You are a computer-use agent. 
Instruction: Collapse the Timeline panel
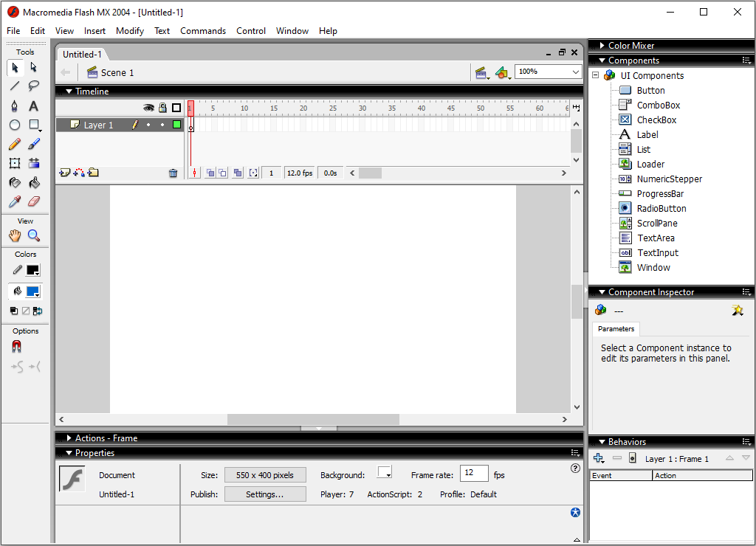69,91
